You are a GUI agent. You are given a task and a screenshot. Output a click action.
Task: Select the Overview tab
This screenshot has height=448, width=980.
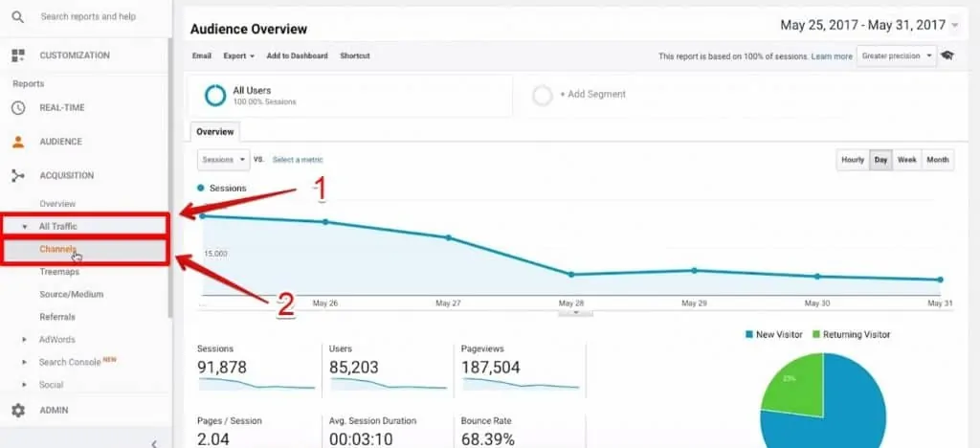click(214, 132)
